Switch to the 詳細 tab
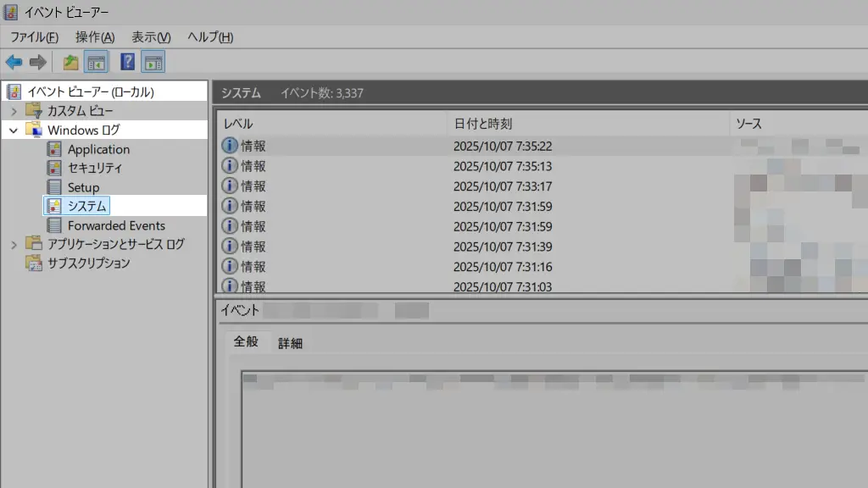 [290, 343]
